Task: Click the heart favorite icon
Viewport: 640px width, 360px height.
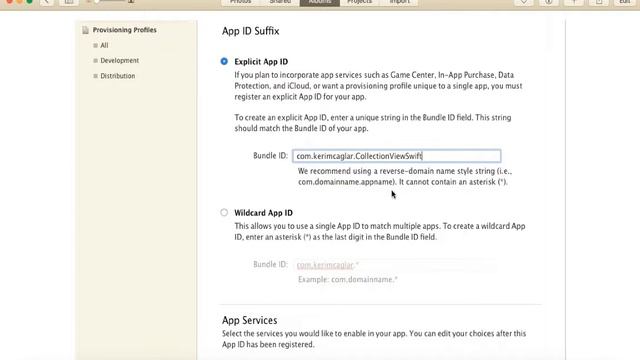Action: point(524,2)
